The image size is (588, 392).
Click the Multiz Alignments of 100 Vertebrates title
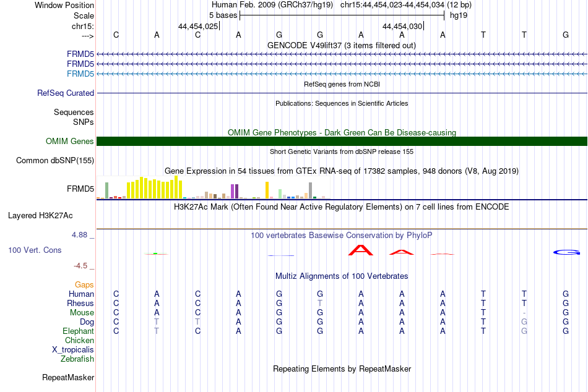pyautogui.click(x=342, y=276)
